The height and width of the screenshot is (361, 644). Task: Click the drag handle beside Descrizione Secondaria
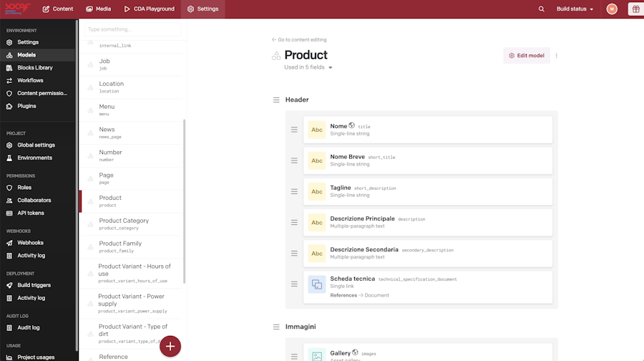coord(294,254)
